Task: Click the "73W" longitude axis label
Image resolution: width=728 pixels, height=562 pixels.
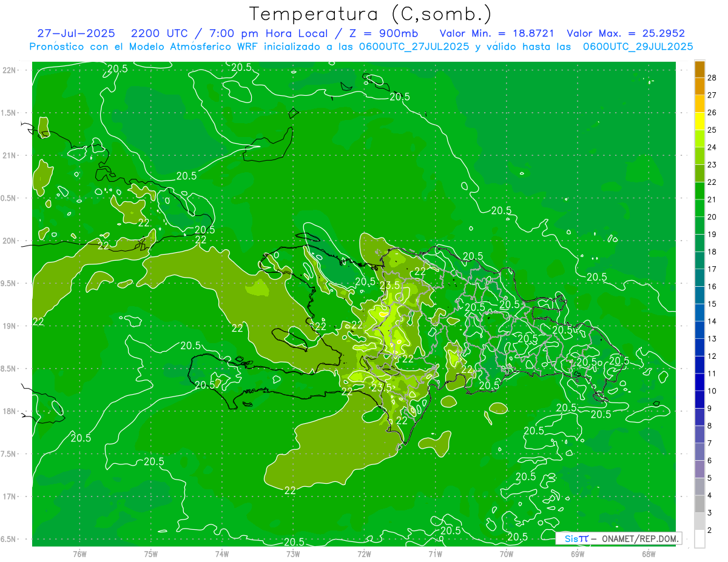Action: tap(293, 554)
